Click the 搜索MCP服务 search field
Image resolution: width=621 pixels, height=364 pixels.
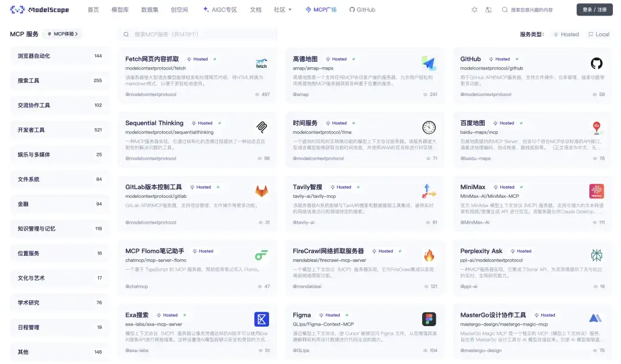pyautogui.click(x=197, y=34)
